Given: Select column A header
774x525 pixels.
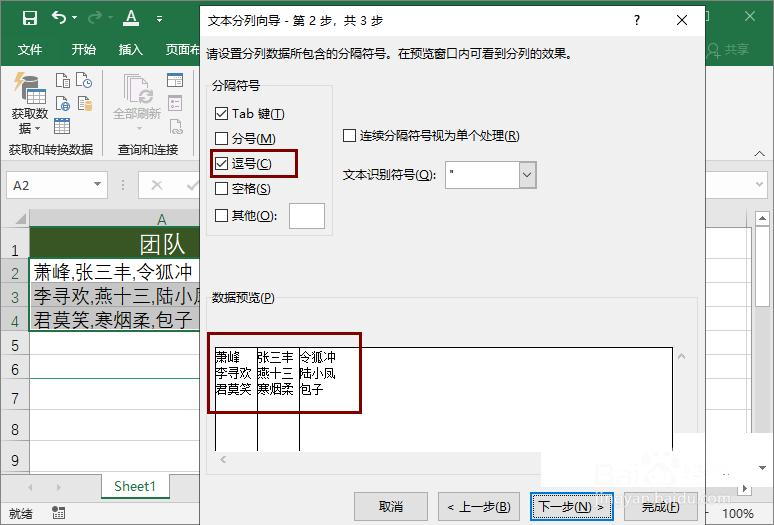Looking at the screenshot, I should 115,219.
